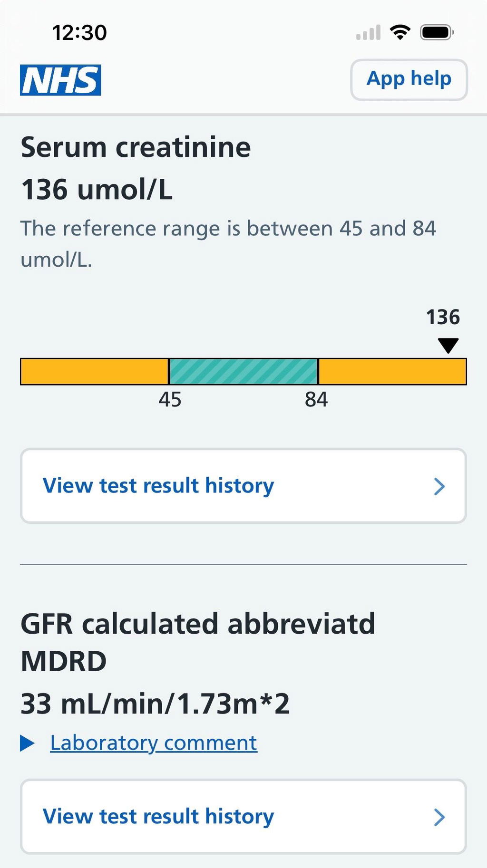Tap chevron on creatinine history button

click(x=439, y=486)
